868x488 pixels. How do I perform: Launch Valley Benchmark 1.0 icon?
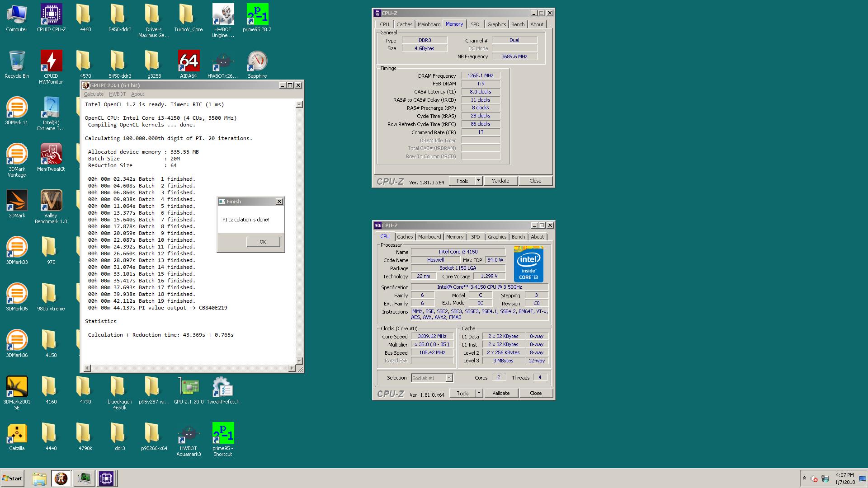pos(51,207)
